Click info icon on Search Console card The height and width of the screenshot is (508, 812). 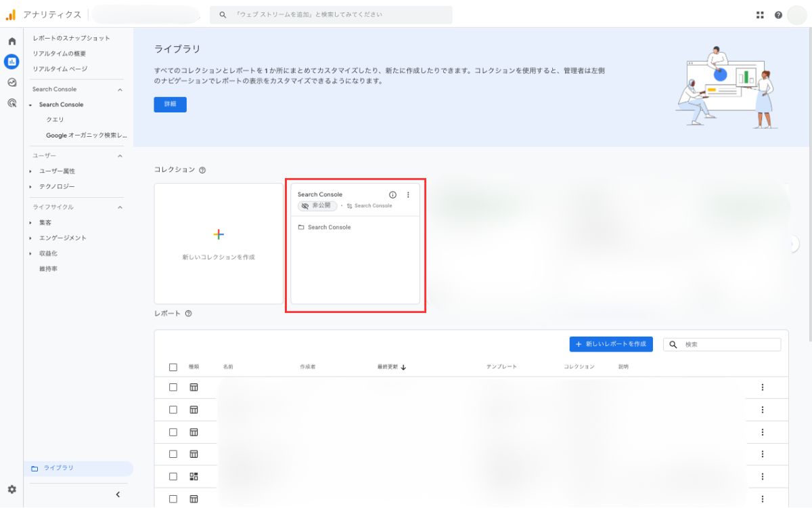coord(392,194)
